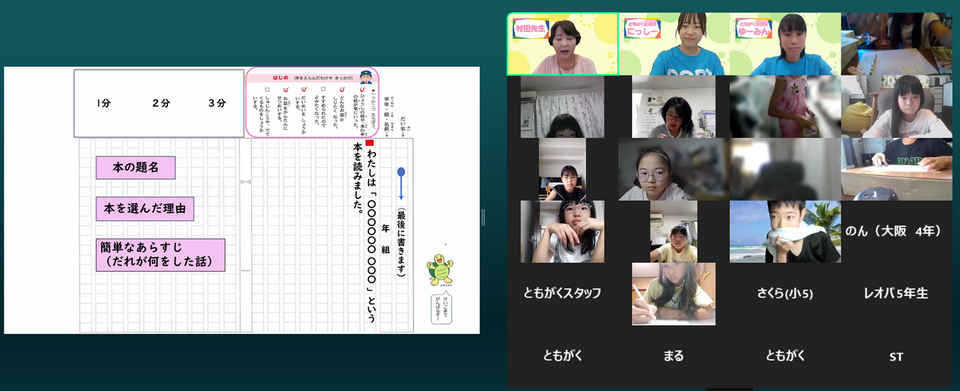Screen dimensions: 960x391
Task: Select the のん（大阪 4年） participant tile
Action: [896, 231]
